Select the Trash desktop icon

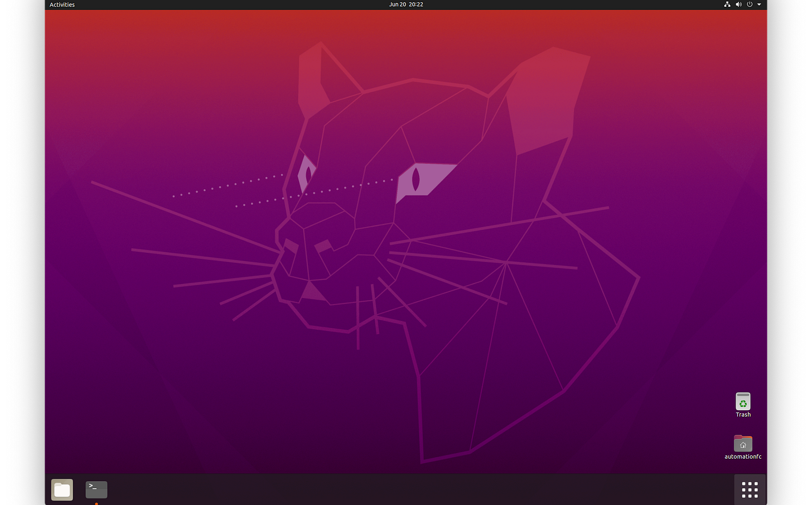click(743, 401)
